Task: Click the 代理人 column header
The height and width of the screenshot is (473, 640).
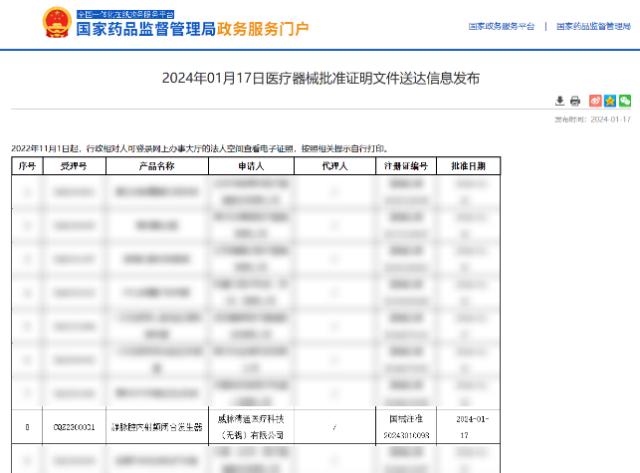Action: (x=334, y=165)
